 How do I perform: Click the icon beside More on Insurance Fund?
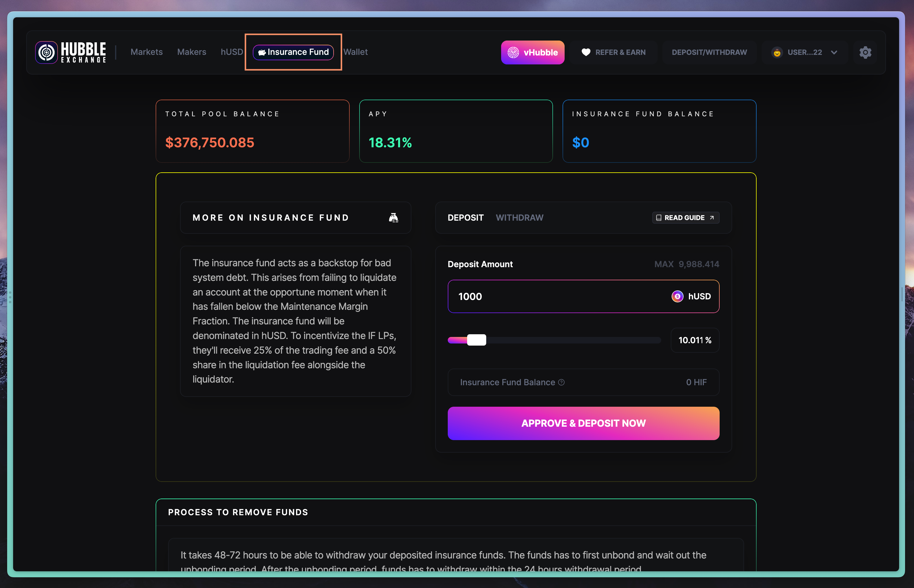point(394,218)
